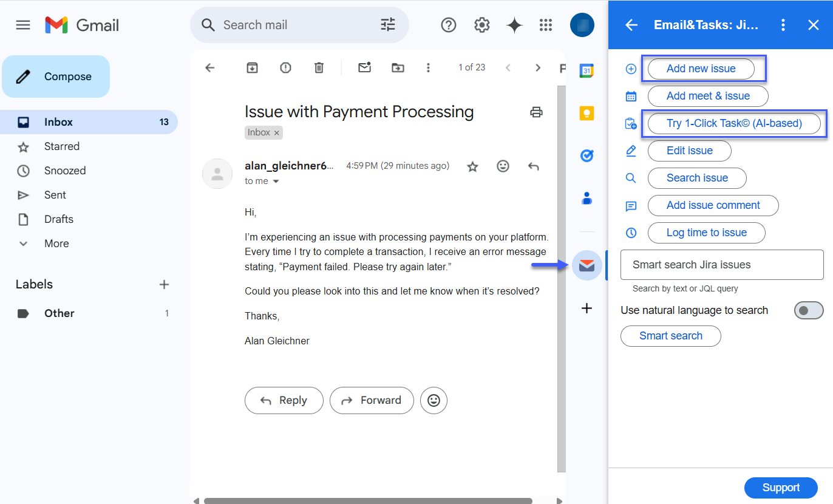Delete the Payment Processing email
The image size is (833, 504).
coord(319,67)
